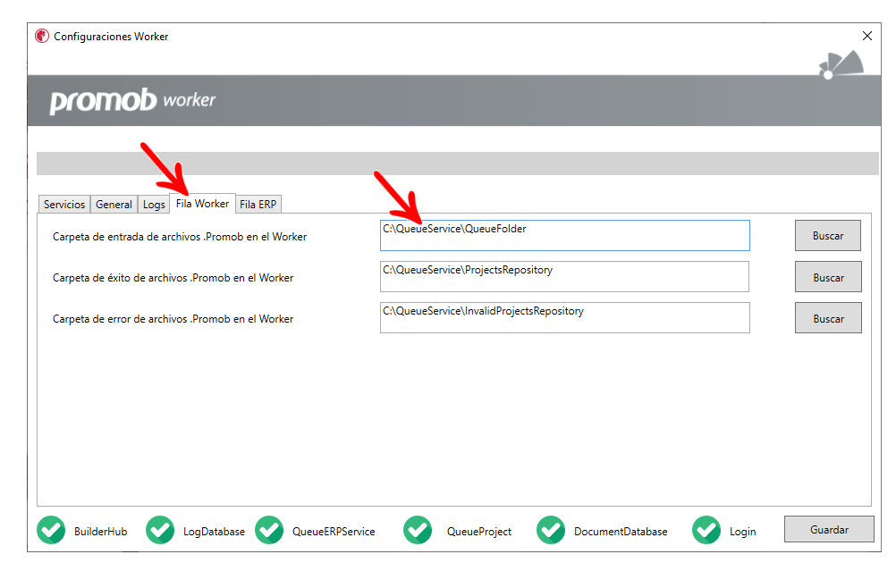Click the QueueProject green checkmark status icon
Screen dimensions: 896x588
pyautogui.click(x=418, y=530)
